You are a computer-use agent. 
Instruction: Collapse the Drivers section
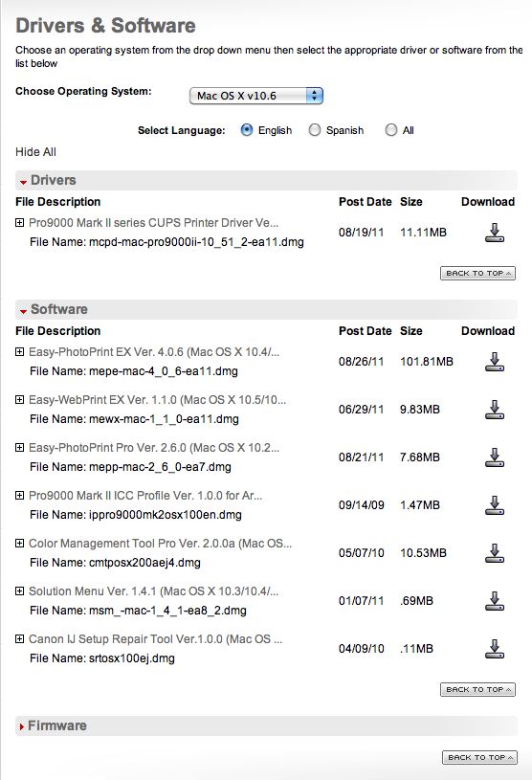(x=48, y=180)
